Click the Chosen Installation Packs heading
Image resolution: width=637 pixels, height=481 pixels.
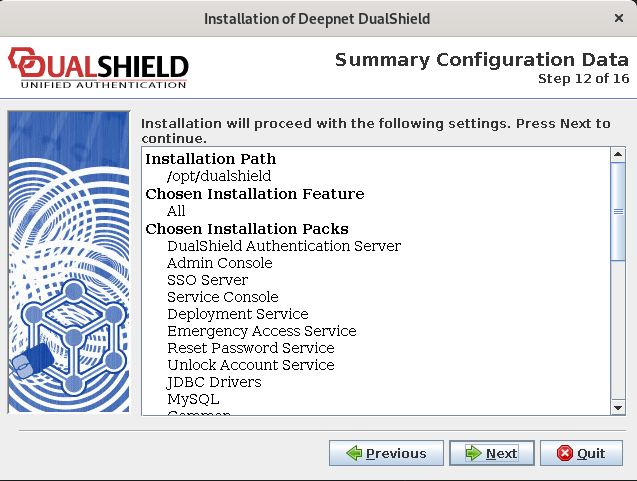coord(246,228)
